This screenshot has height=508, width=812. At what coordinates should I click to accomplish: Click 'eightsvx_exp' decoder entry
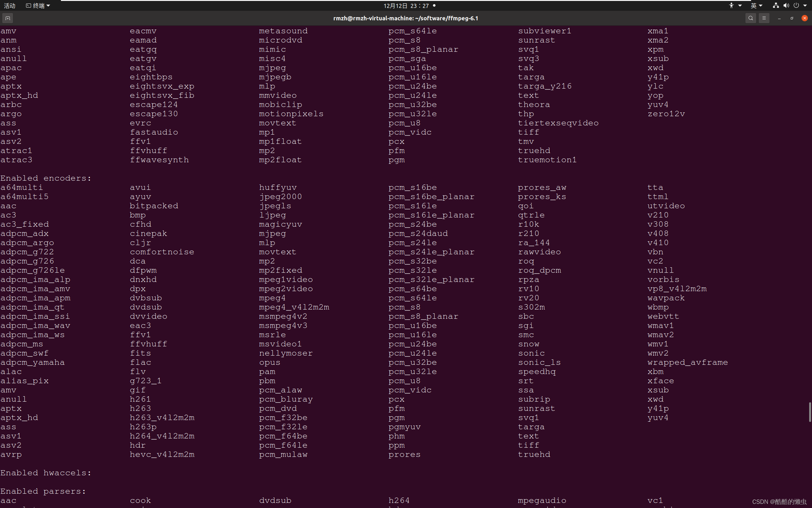(x=162, y=86)
